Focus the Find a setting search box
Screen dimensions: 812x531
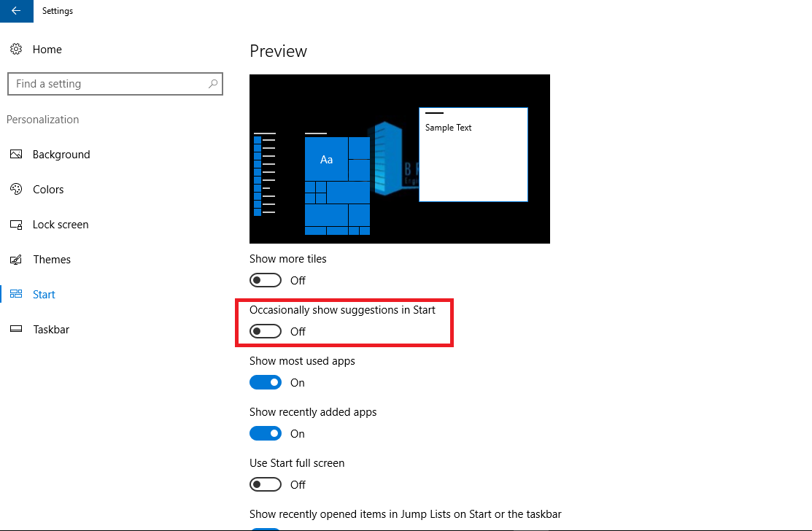(115, 84)
